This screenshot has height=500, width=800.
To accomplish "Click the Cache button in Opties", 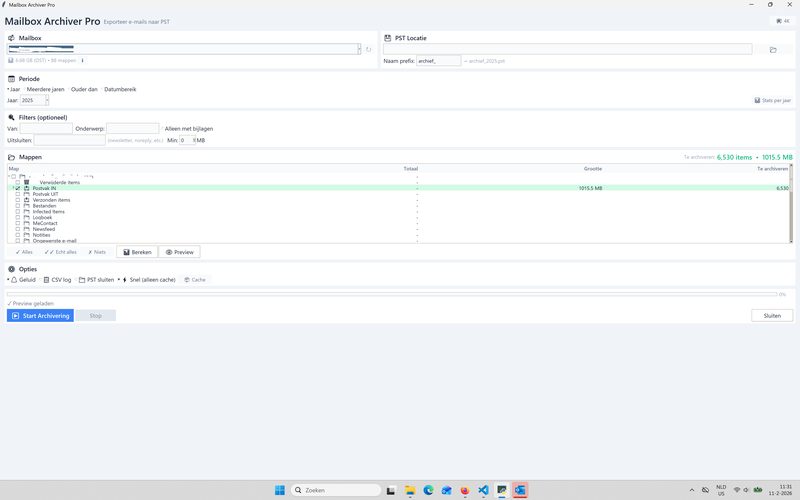I will (x=195, y=280).
